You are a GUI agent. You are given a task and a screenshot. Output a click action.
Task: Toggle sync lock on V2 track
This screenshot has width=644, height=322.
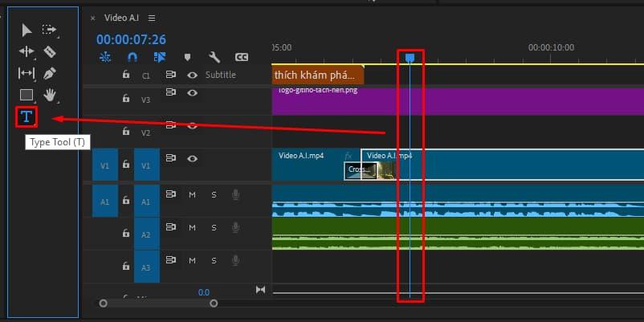coord(171,125)
